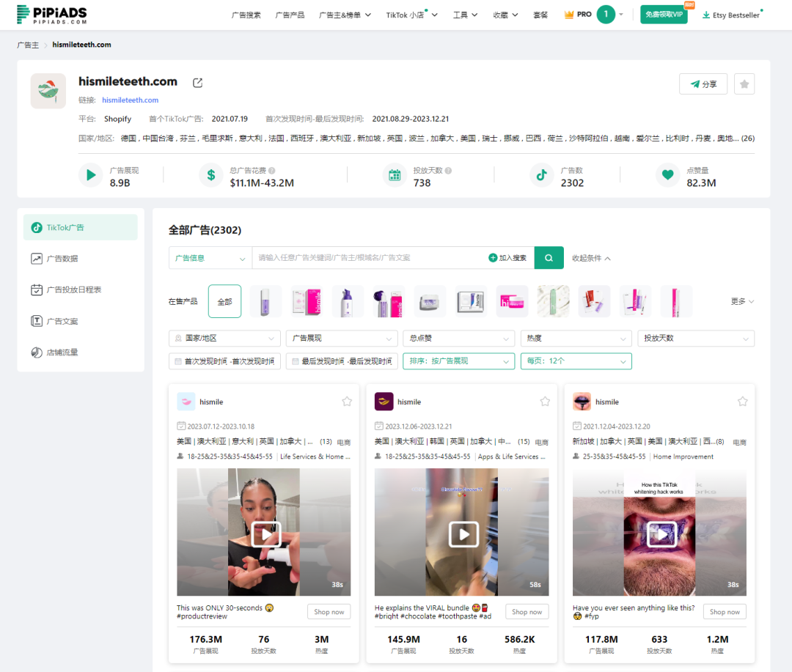Open the external link icon beside hismileteeth.com
792x672 pixels.
pyautogui.click(x=197, y=83)
